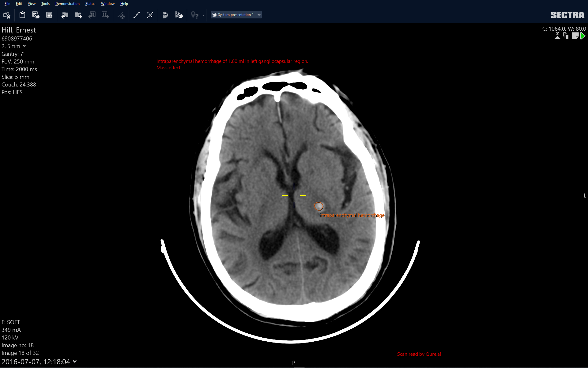
Task: Click the folder with right arrow icon
Action: click(78, 15)
